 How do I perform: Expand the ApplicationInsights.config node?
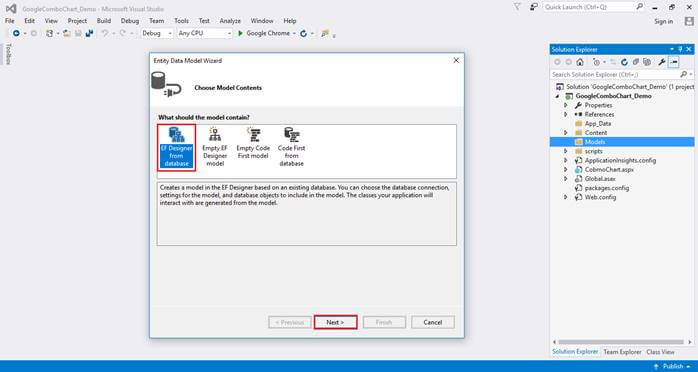(566, 160)
